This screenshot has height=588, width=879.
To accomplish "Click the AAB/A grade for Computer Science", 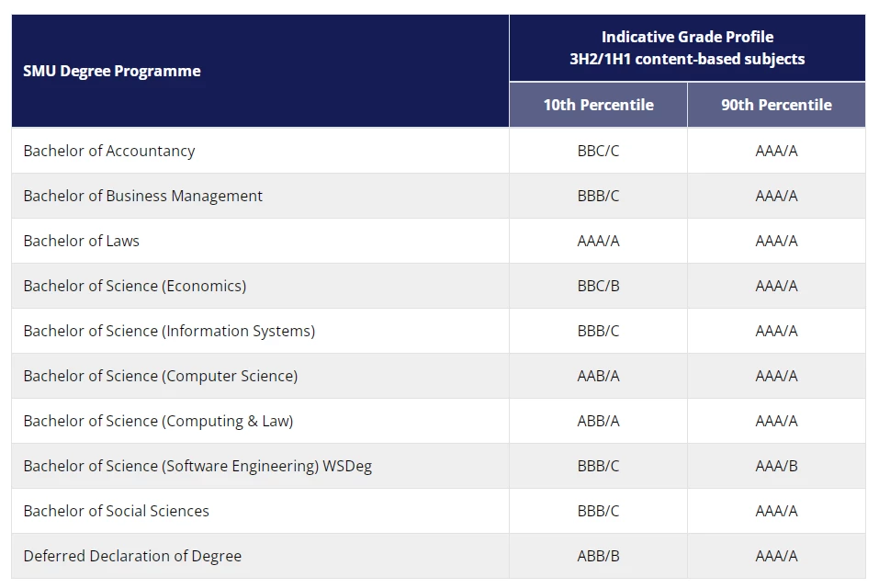I will pyautogui.click(x=598, y=376).
